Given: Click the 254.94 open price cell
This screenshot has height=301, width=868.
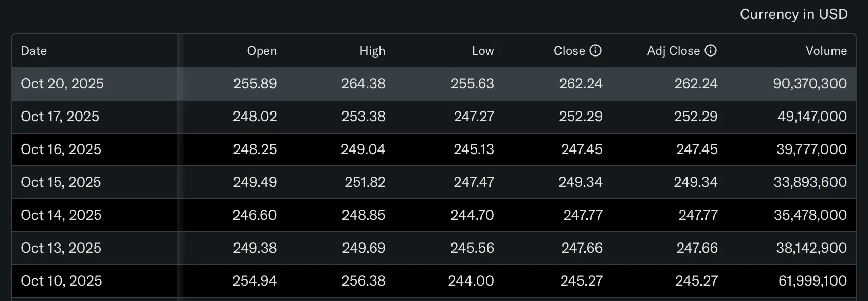Looking at the screenshot, I should point(255,281).
